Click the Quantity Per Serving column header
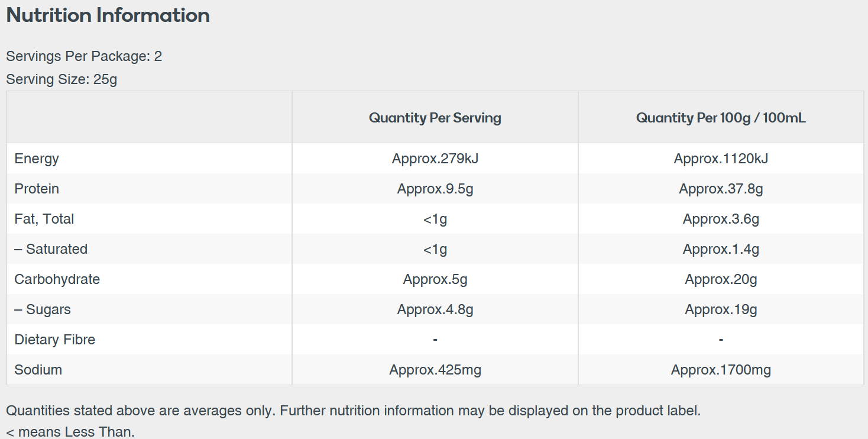This screenshot has width=868, height=439. 435,118
